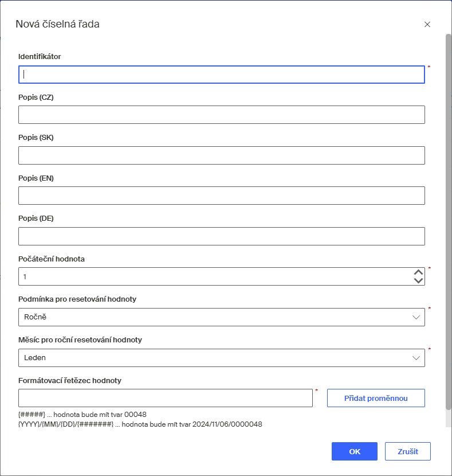Expand Měsíc pro roční resetování hodnoty dropdown
The image size is (452, 476).
pyautogui.click(x=218, y=358)
